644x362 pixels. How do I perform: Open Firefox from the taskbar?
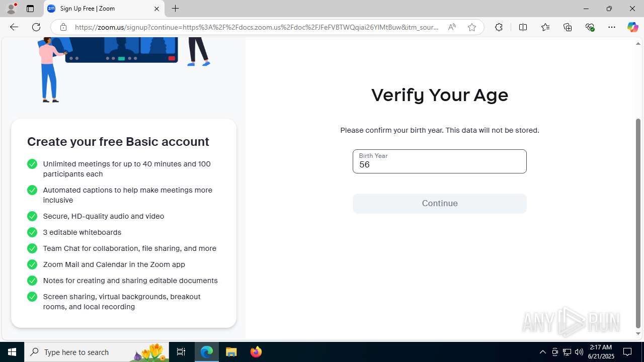point(256,352)
